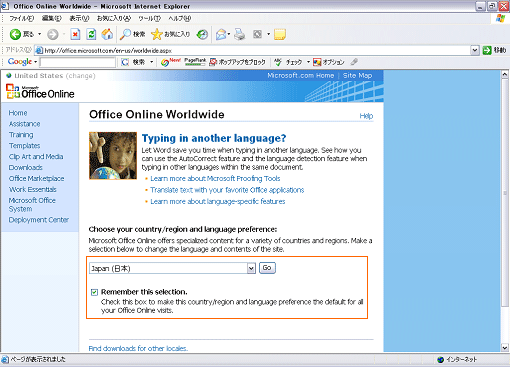The height and width of the screenshot is (367, 510).
Task: Open Translate text with favorite Office applications
Action: [x=227, y=190]
